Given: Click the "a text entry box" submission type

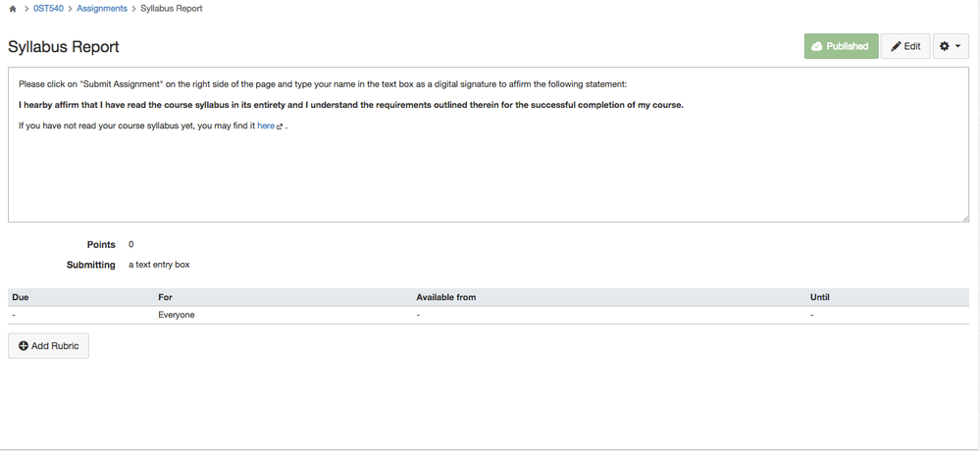Looking at the screenshot, I should tap(159, 265).
